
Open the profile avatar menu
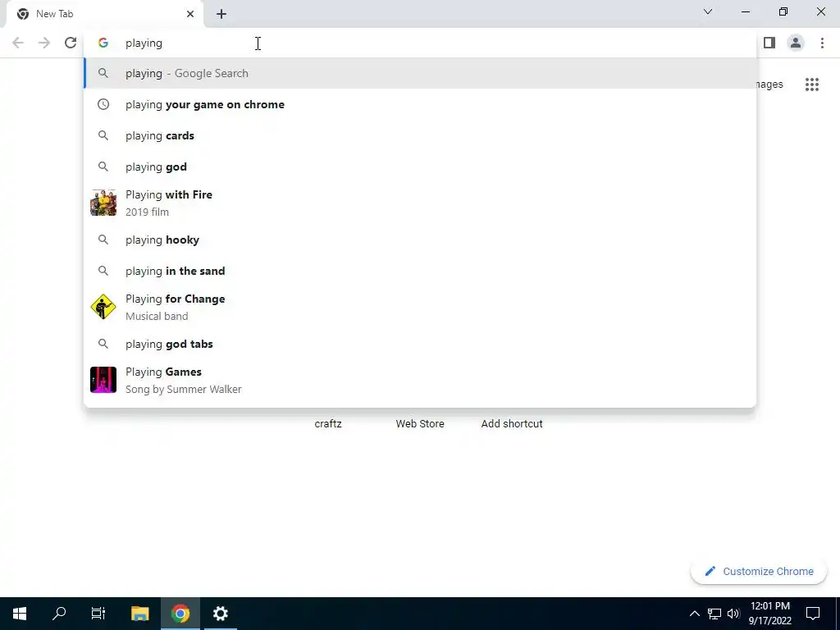coord(796,43)
